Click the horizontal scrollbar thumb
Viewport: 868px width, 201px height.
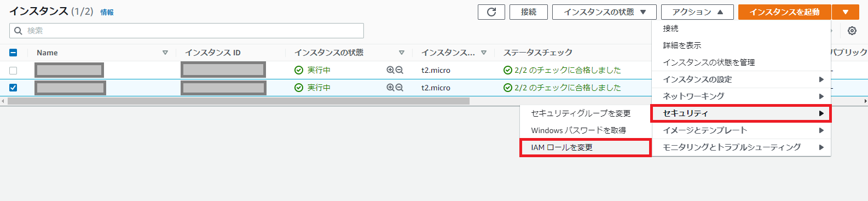pyautogui.click(x=239, y=101)
